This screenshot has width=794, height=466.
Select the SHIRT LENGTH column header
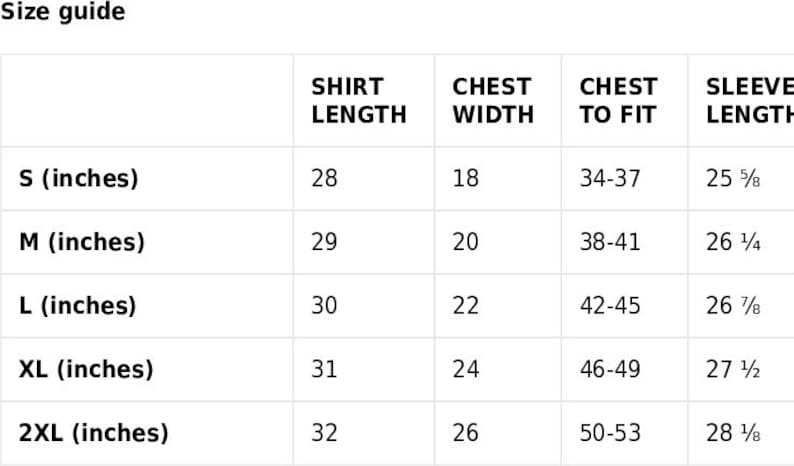(358, 101)
